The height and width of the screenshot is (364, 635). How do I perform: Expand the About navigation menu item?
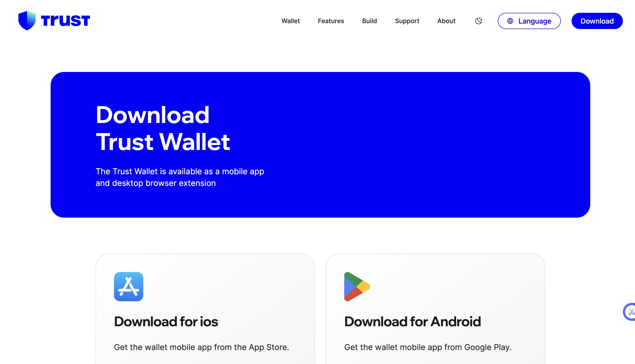click(446, 20)
